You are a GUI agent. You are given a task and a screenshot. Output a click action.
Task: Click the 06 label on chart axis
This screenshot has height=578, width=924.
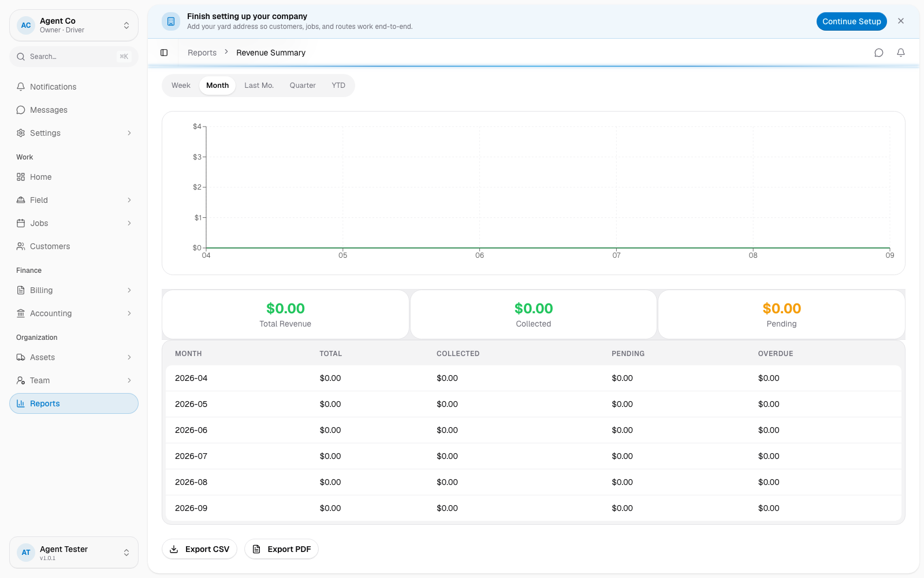coord(479,255)
